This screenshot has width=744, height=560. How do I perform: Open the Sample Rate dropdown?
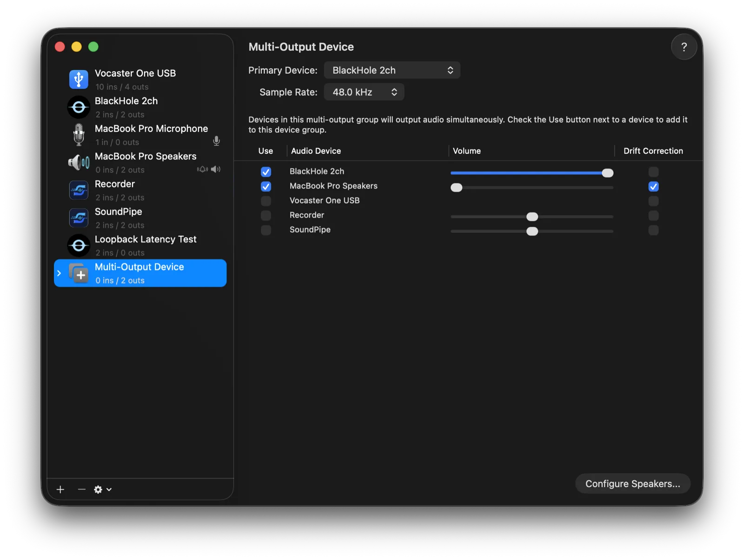click(x=364, y=92)
